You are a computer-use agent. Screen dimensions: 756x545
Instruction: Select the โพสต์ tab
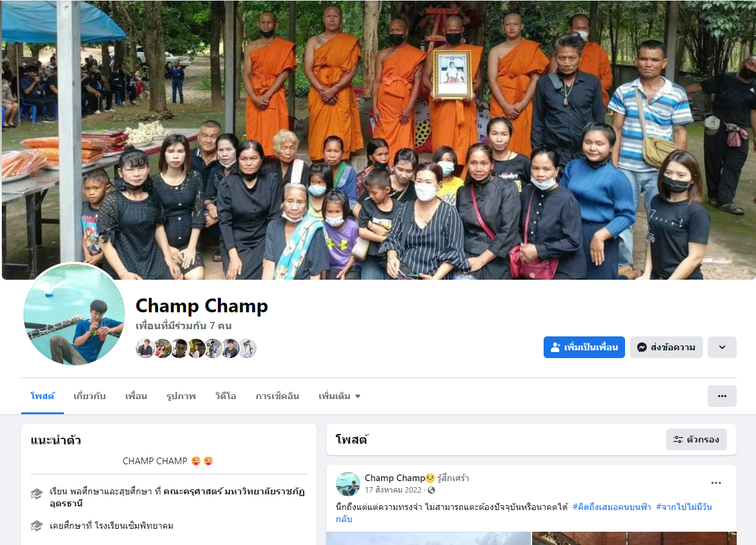click(42, 396)
